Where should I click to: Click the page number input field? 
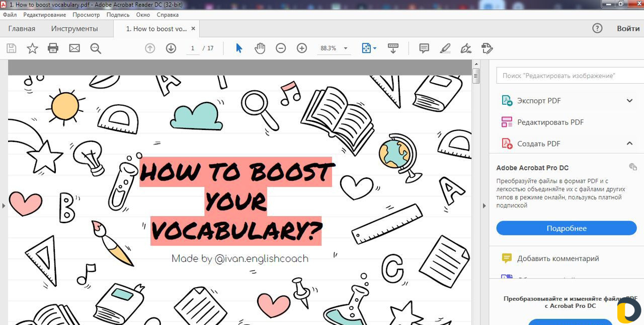[193, 48]
